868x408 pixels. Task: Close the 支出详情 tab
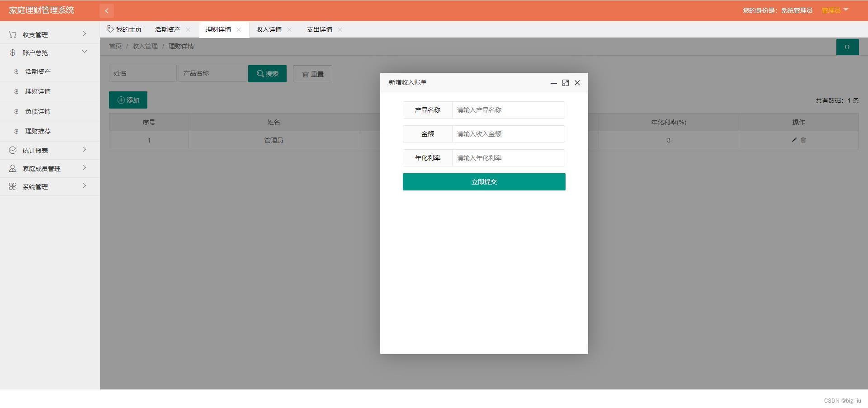pos(340,29)
